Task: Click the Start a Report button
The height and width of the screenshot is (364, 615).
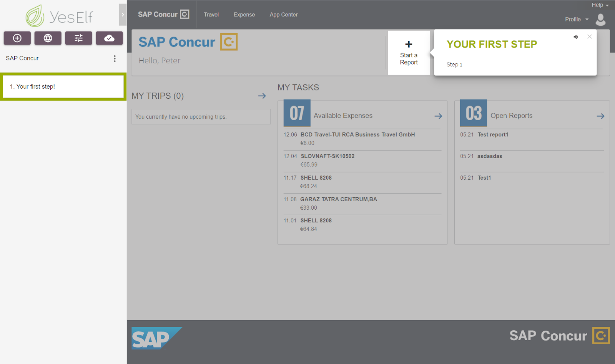Action: pos(409,53)
